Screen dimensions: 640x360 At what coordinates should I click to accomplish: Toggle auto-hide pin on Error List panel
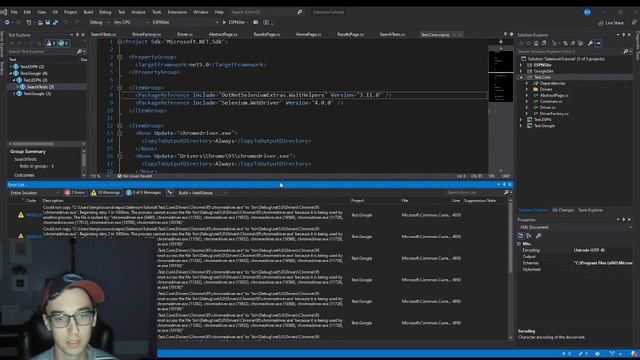pyautogui.click(x=504, y=185)
